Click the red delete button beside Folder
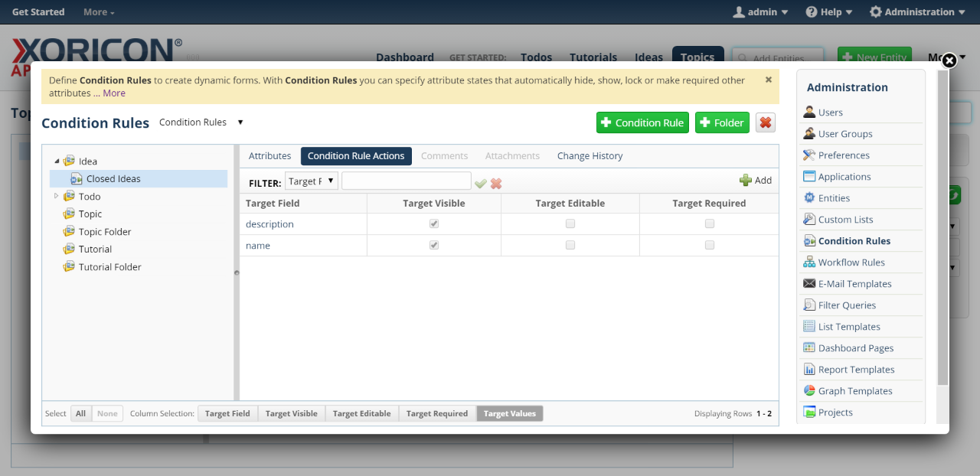The width and height of the screenshot is (980, 476). pyautogui.click(x=765, y=122)
